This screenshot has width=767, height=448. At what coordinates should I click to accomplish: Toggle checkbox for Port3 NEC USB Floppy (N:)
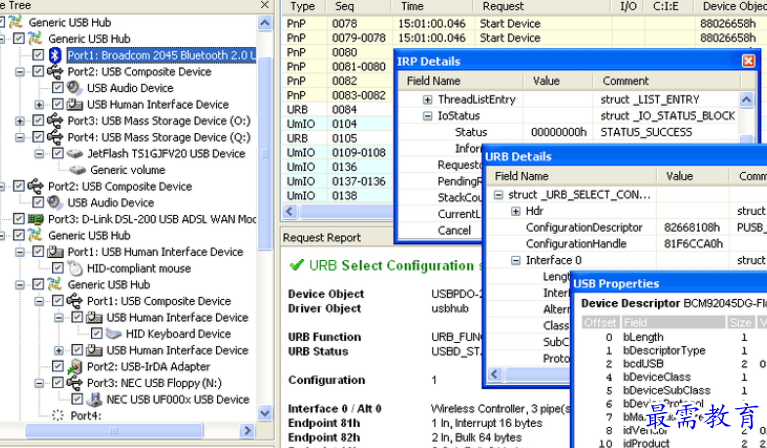pyautogui.click(x=58, y=383)
